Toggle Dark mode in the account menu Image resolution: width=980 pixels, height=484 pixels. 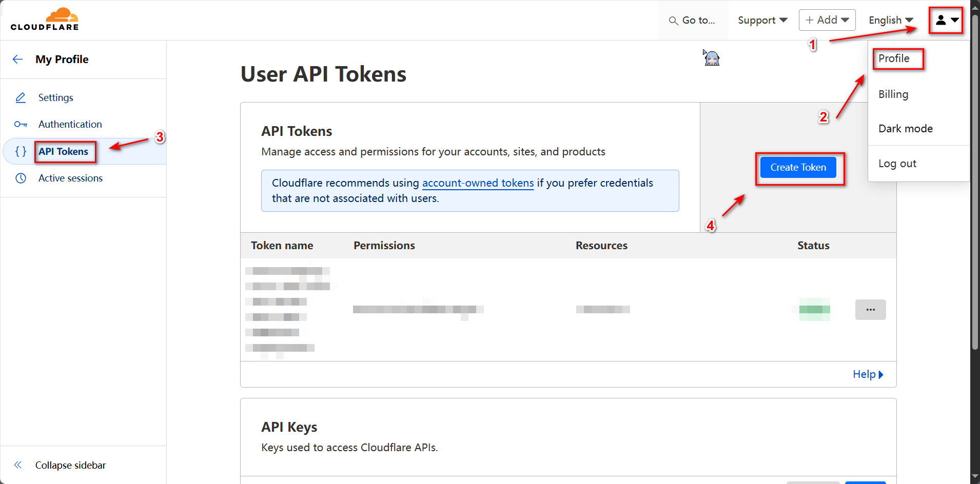(x=905, y=129)
